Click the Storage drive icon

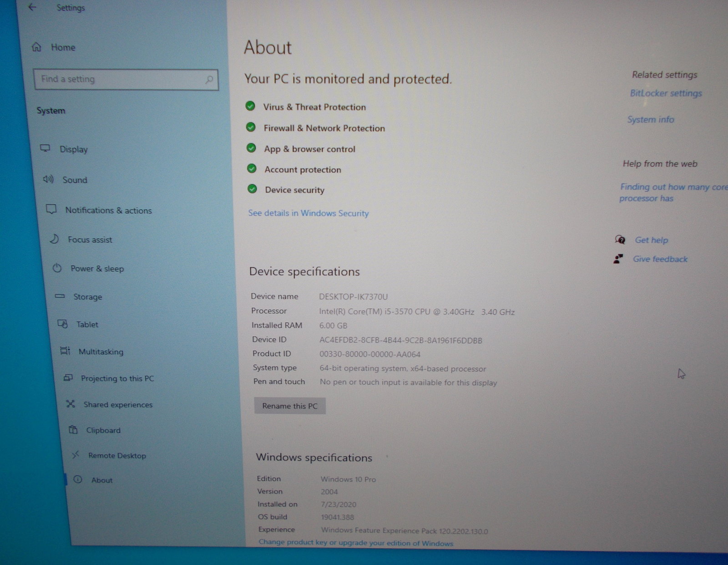coord(60,296)
